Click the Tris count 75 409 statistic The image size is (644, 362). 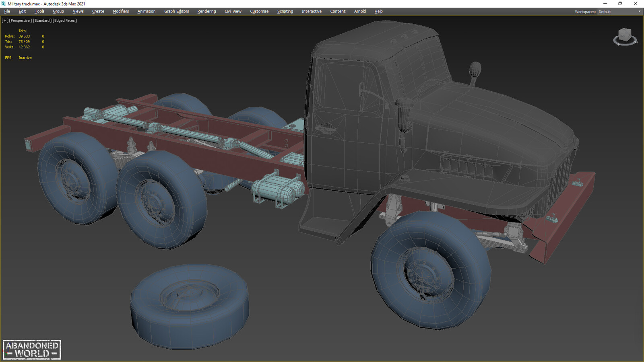[24, 41]
